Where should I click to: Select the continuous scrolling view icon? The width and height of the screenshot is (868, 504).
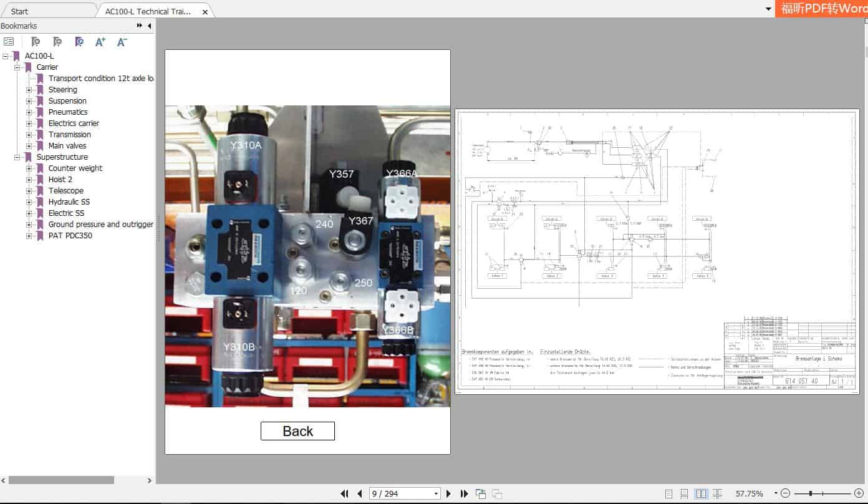click(685, 493)
